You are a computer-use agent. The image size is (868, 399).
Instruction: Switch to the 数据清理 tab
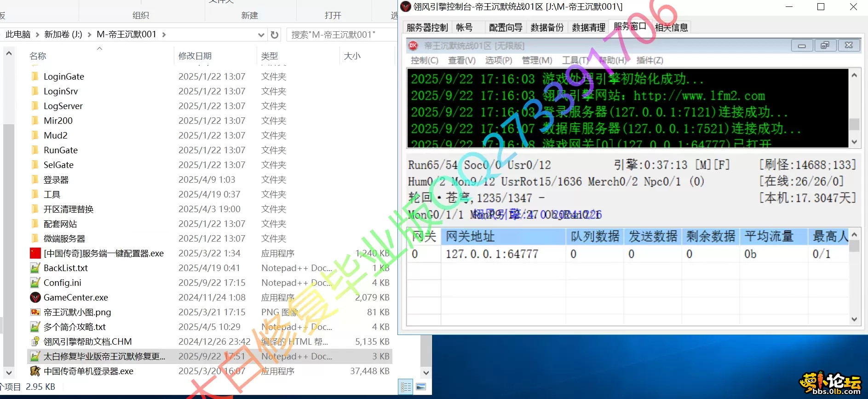pos(588,28)
